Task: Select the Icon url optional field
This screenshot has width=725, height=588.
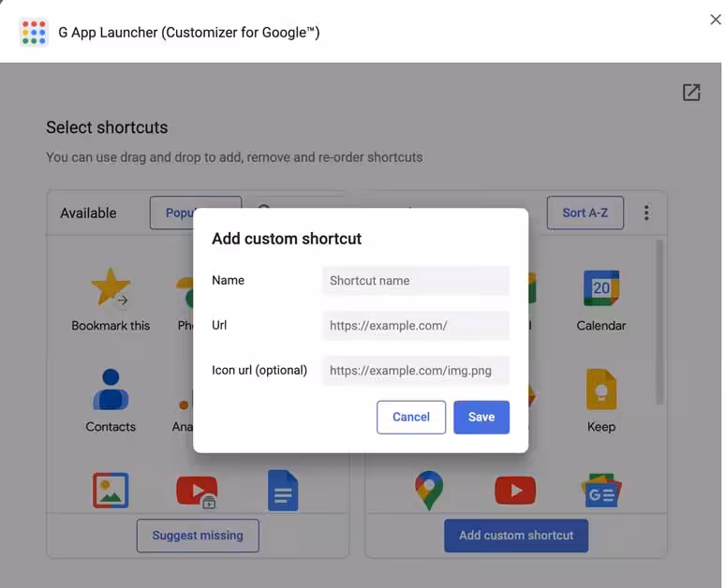Action: click(x=416, y=370)
